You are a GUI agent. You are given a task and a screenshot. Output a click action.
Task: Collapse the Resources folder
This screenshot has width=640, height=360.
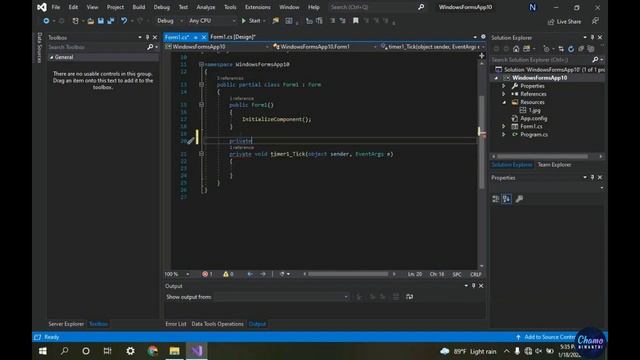tap(504, 102)
